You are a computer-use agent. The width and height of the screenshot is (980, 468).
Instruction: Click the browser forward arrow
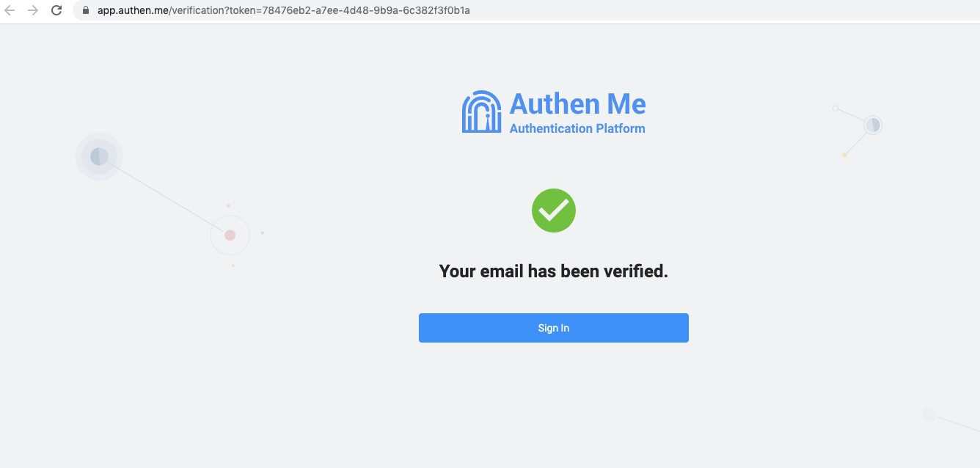(x=32, y=10)
